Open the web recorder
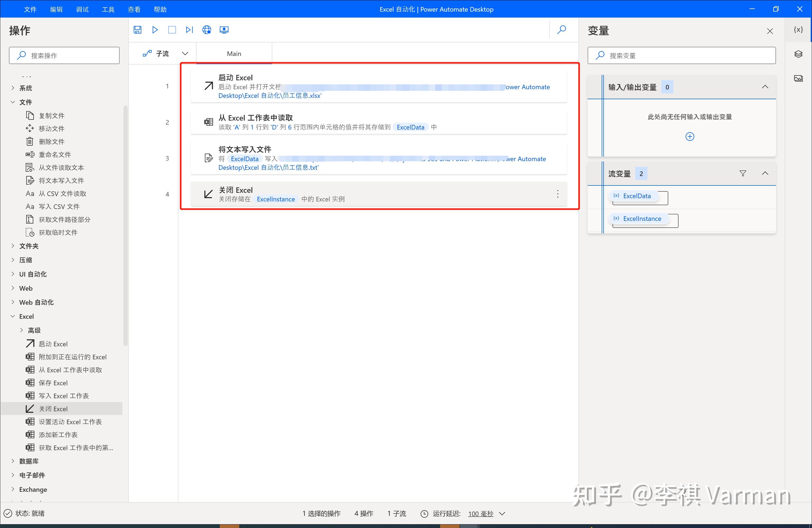This screenshot has width=812, height=528. [x=207, y=30]
